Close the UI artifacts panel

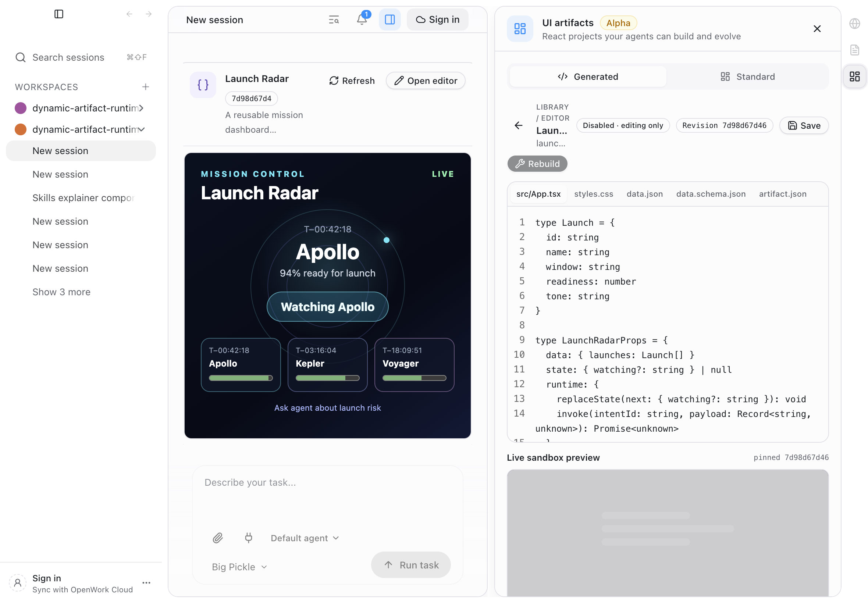point(817,29)
